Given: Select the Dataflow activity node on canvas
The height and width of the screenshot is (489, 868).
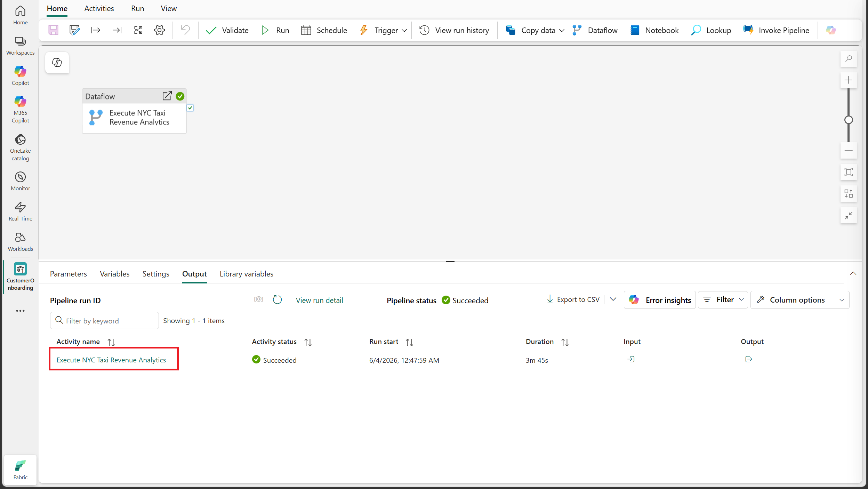Looking at the screenshot, I should coord(134,111).
